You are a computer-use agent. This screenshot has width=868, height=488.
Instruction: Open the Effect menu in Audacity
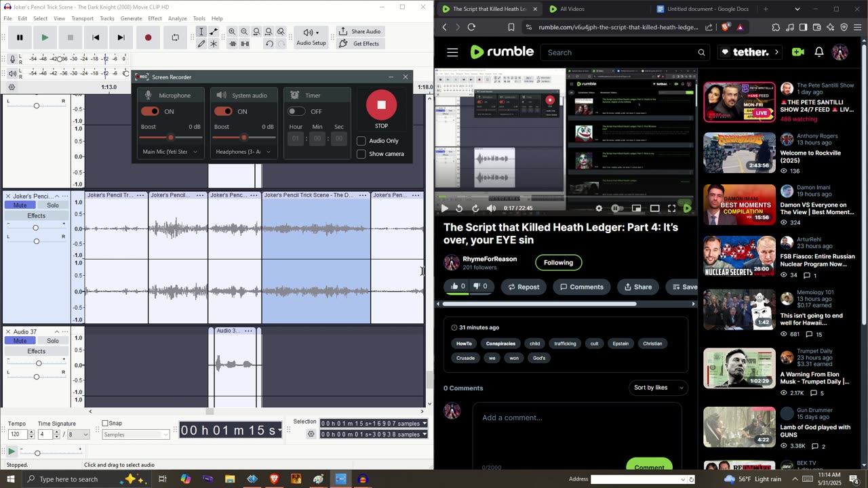coord(155,18)
